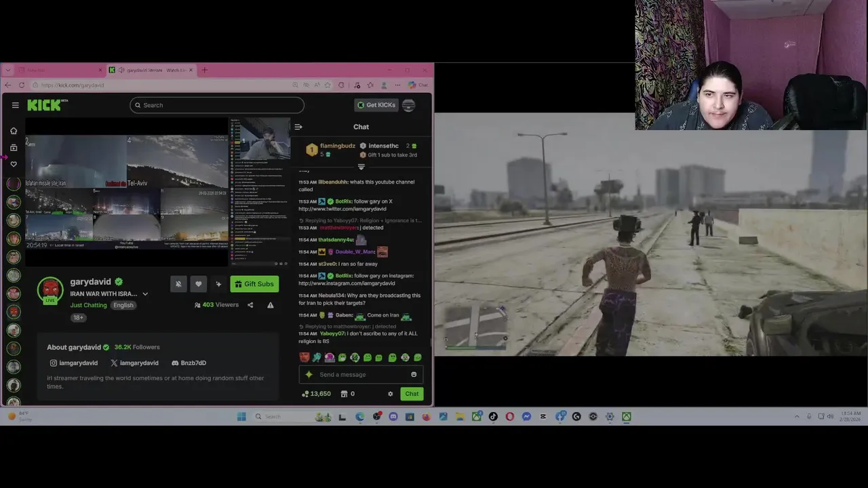This screenshot has height=488, width=868.
Task: Open TikTok from the taskbar
Action: (x=493, y=417)
